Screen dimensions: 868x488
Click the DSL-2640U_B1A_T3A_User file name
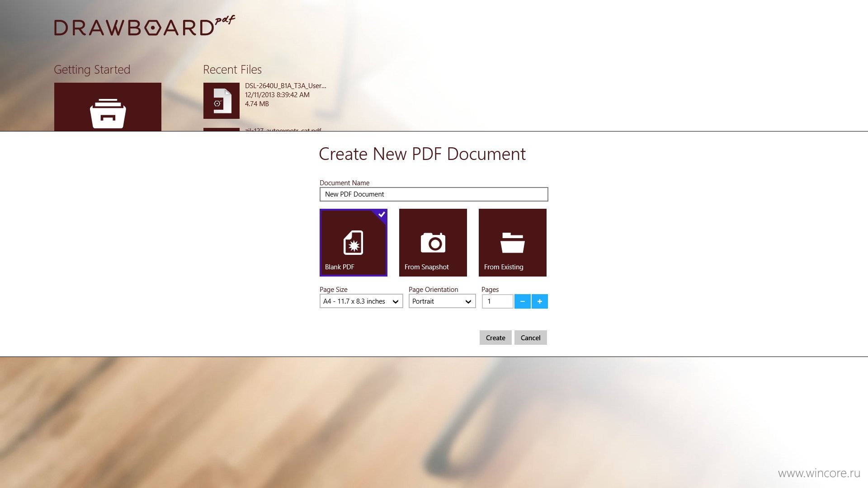285,86
